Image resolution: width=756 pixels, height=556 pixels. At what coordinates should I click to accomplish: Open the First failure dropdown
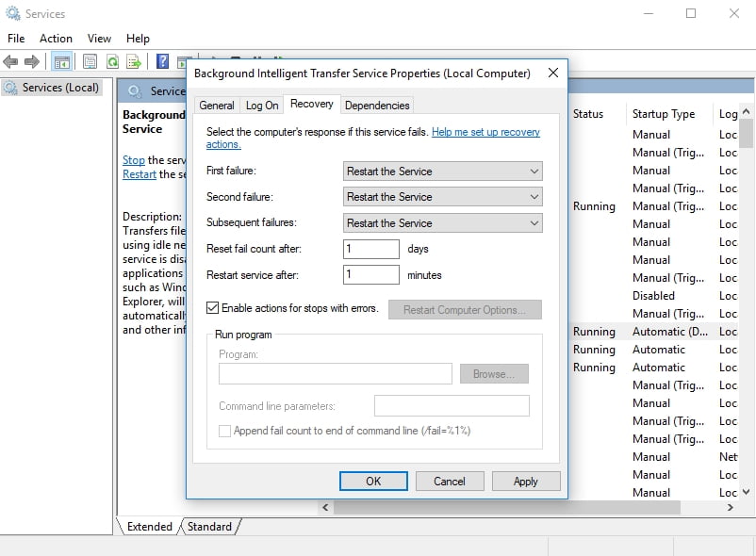point(442,172)
